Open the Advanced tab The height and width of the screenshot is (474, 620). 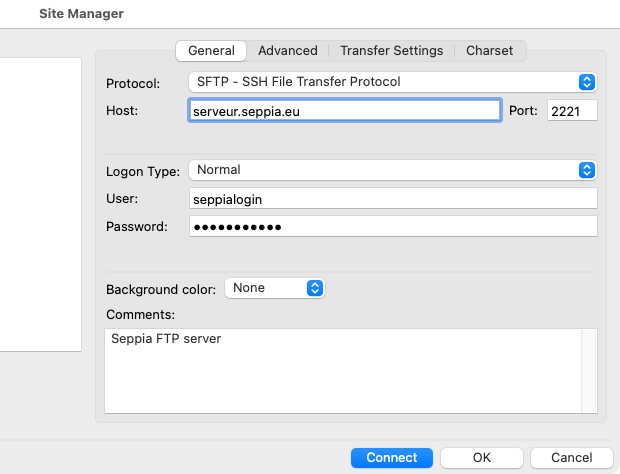click(287, 50)
